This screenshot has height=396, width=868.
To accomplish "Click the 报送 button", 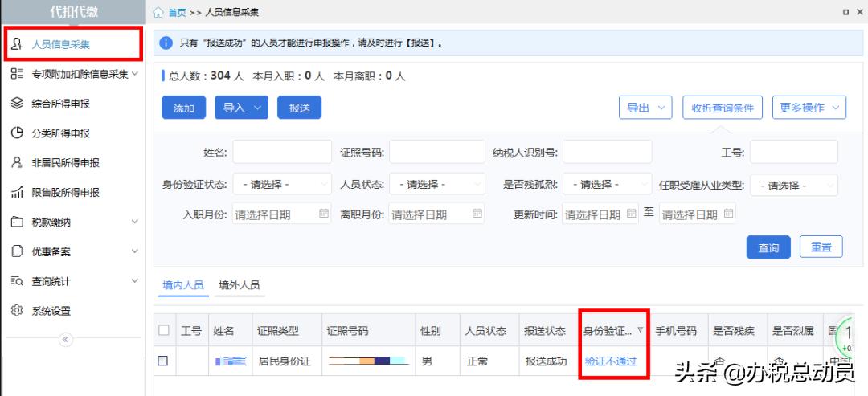I will [x=300, y=108].
